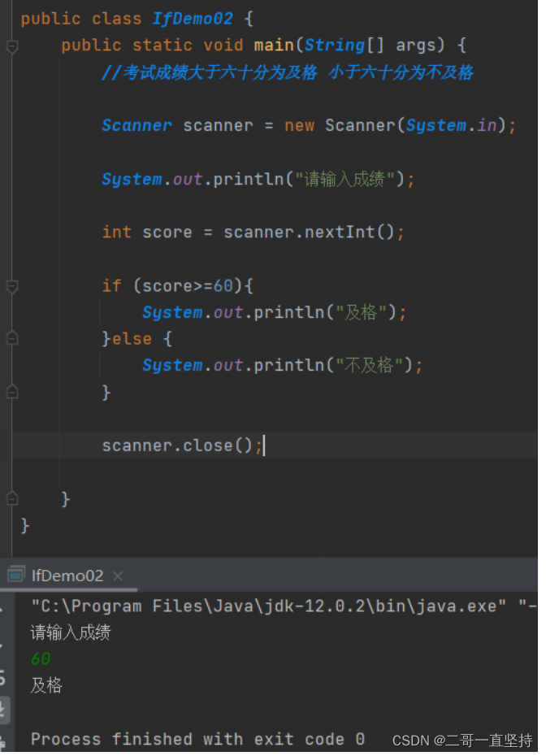The height and width of the screenshot is (756, 546).
Task: Click the void keyword in main signature
Action: [x=223, y=46]
